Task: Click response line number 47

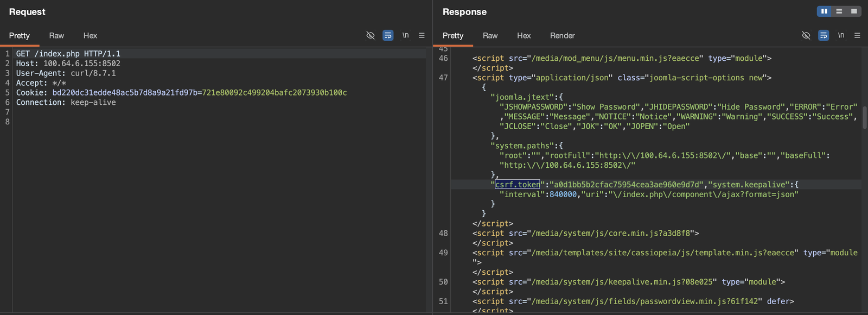Action: tap(443, 78)
